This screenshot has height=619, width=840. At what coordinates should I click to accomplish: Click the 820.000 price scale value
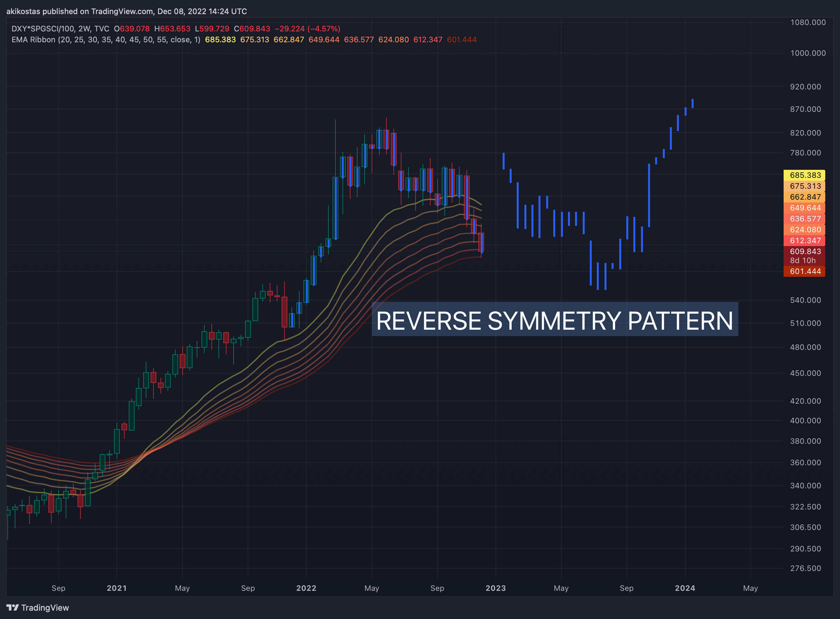coord(805,133)
